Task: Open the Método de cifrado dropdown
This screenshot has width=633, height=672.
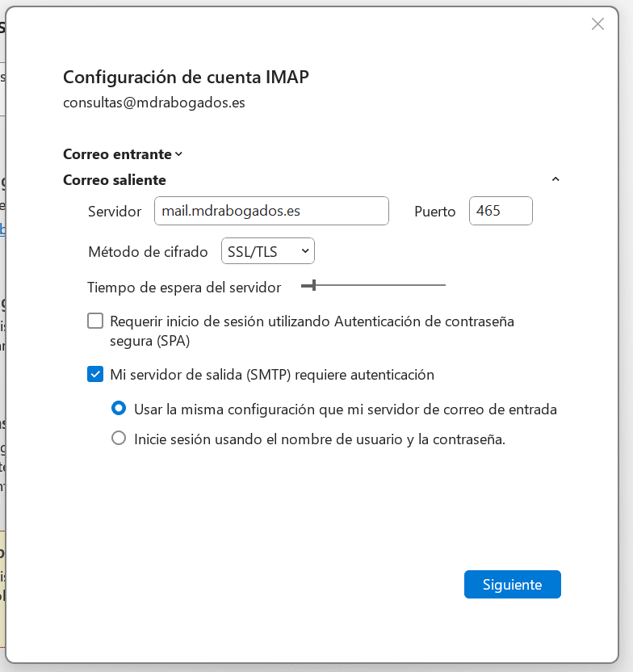Action: click(x=268, y=251)
